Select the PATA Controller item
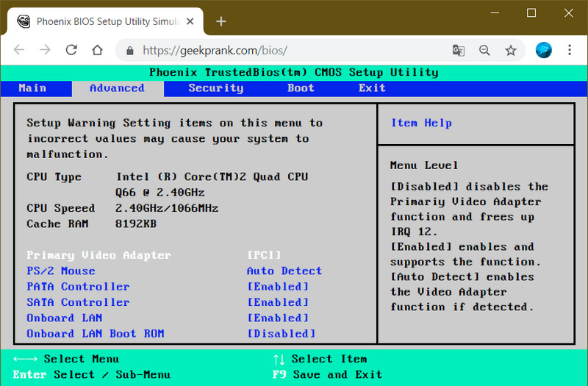 [x=78, y=287]
